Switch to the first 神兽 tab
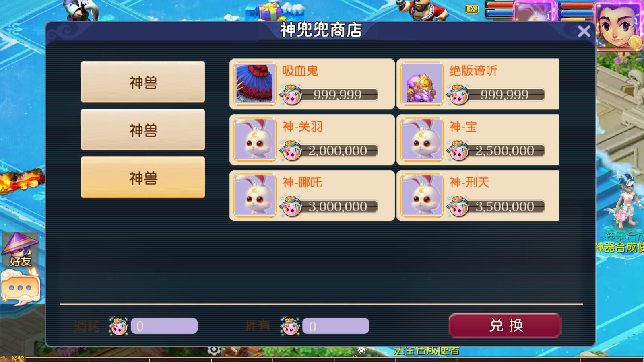The image size is (644, 362). tap(143, 82)
